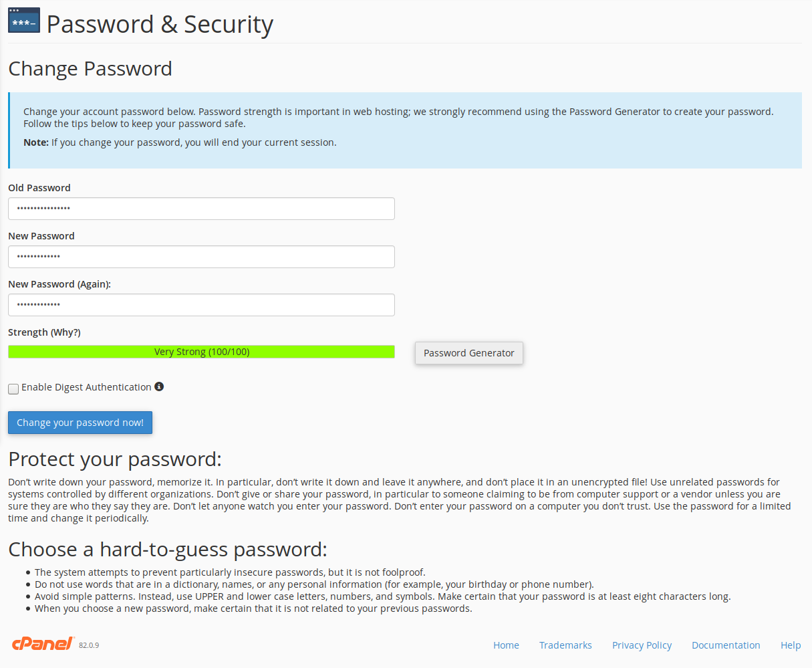This screenshot has width=812, height=668.
Task: Enable Digest Authentication checkbox
Action: (x=13, y=388)
